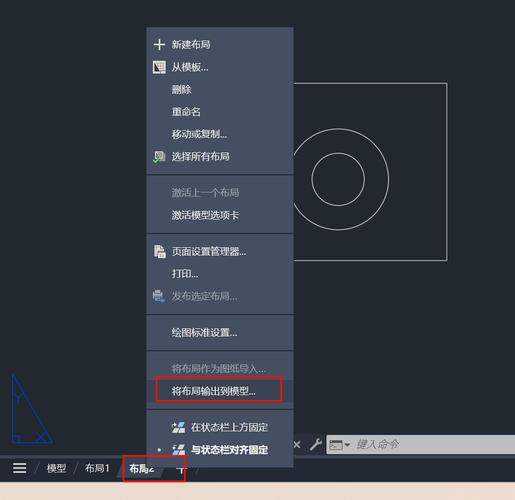Open command line customize wrench icon
Image resolution: width=515 pixels, height=500 pixels.
pyautogui.click(x=315, y=444)
